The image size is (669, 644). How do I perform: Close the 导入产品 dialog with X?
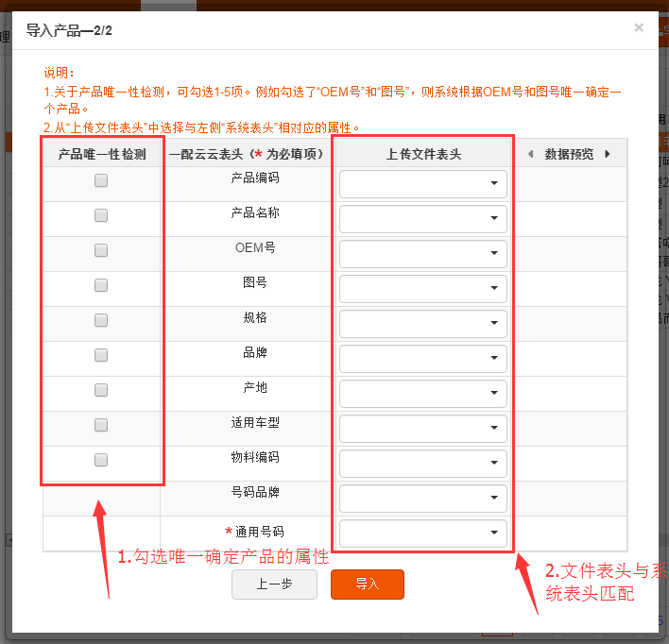click(x=639, y=28)
